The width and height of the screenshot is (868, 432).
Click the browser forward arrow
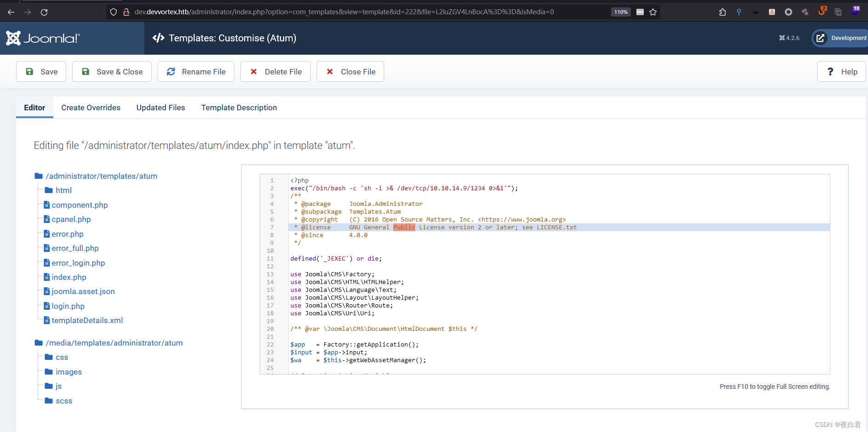(x=28, y=12)
